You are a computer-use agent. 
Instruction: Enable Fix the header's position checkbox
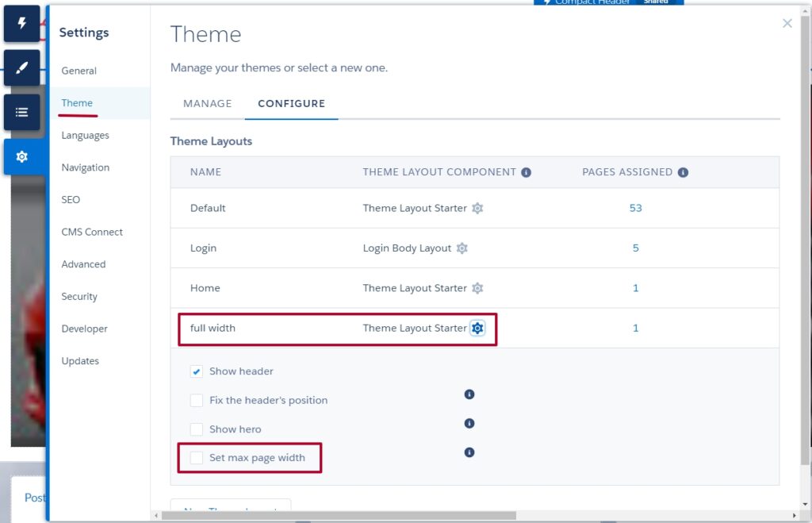(197, 401)
